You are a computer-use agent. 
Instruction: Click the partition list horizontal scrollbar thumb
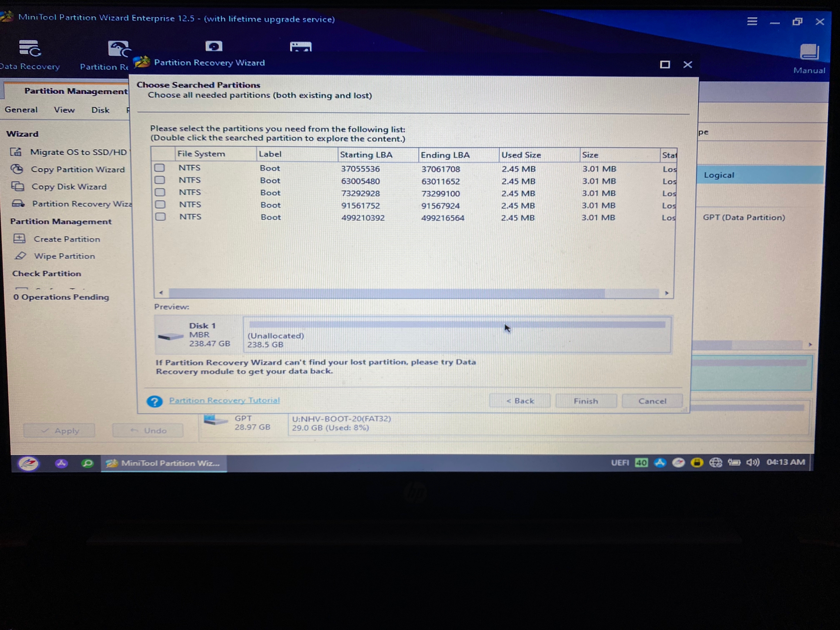click(x=386, y=293)
